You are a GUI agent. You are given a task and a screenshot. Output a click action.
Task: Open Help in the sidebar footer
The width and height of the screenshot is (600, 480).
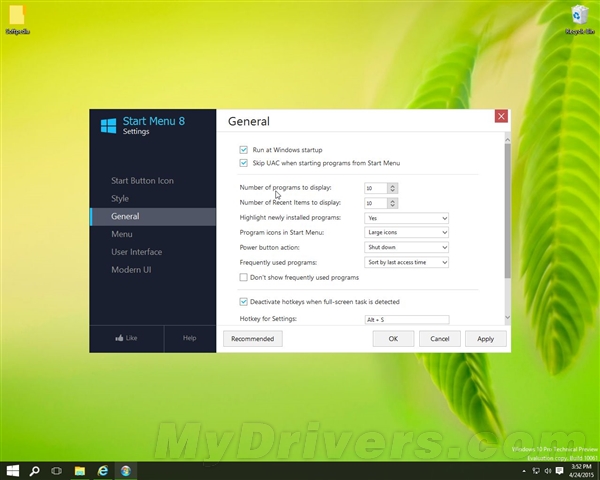coord(189,338)
